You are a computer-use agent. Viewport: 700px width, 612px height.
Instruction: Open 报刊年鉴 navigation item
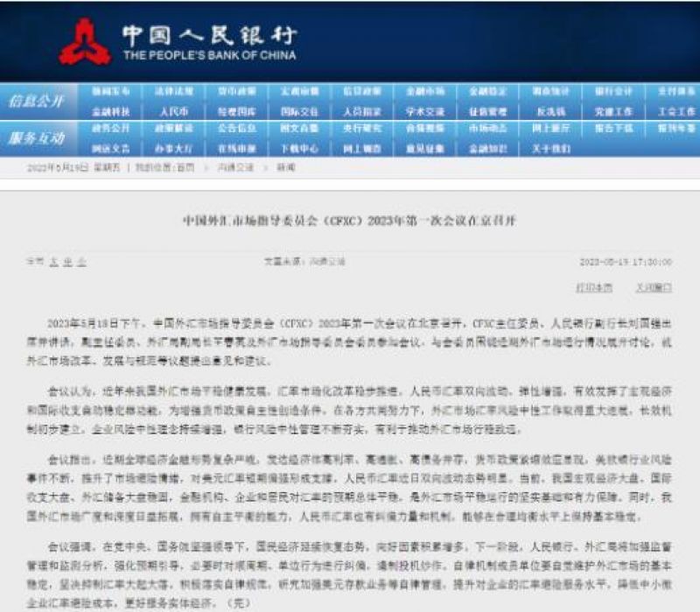(676, 129)
